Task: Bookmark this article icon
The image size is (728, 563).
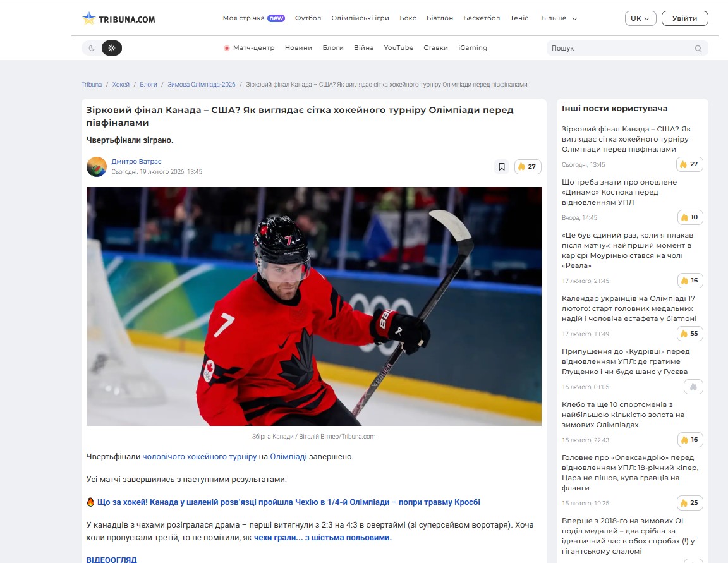Action: [501, 167]
